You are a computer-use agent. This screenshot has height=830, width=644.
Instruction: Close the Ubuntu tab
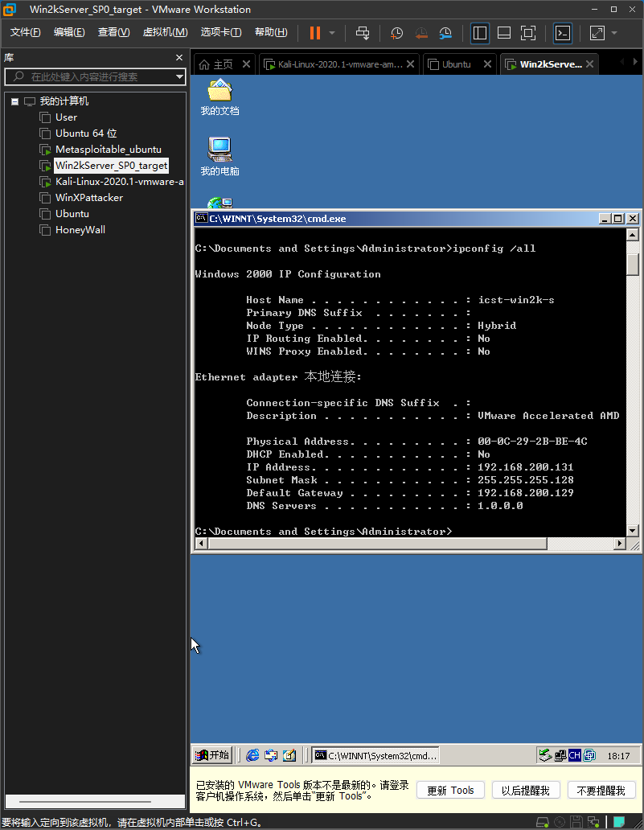click(487, 64)
